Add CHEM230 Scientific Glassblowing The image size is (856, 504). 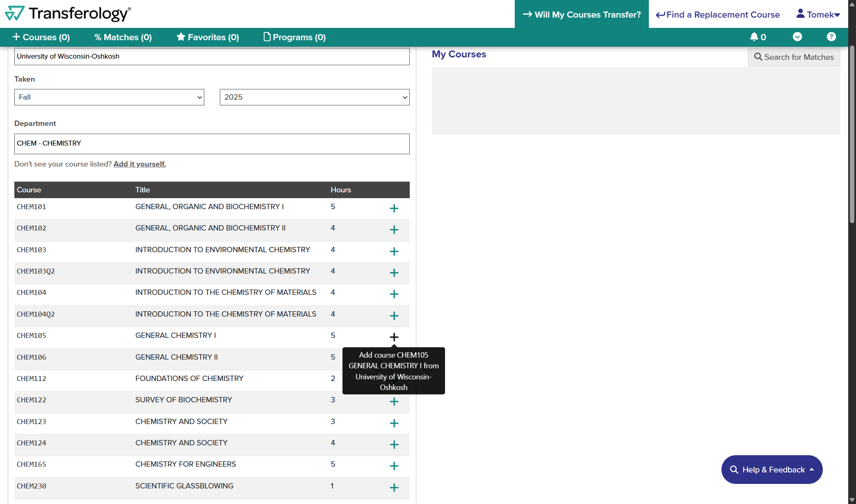[394, 488]
